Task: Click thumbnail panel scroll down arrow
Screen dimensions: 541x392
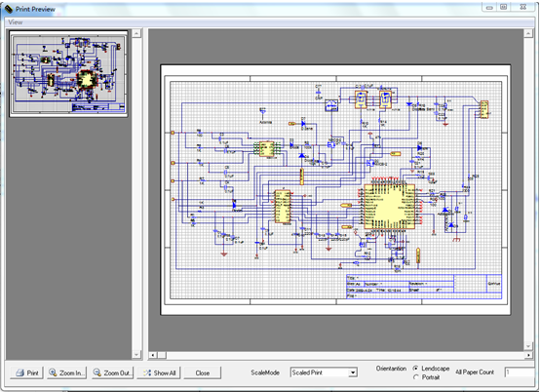Action: coord(136,354)
